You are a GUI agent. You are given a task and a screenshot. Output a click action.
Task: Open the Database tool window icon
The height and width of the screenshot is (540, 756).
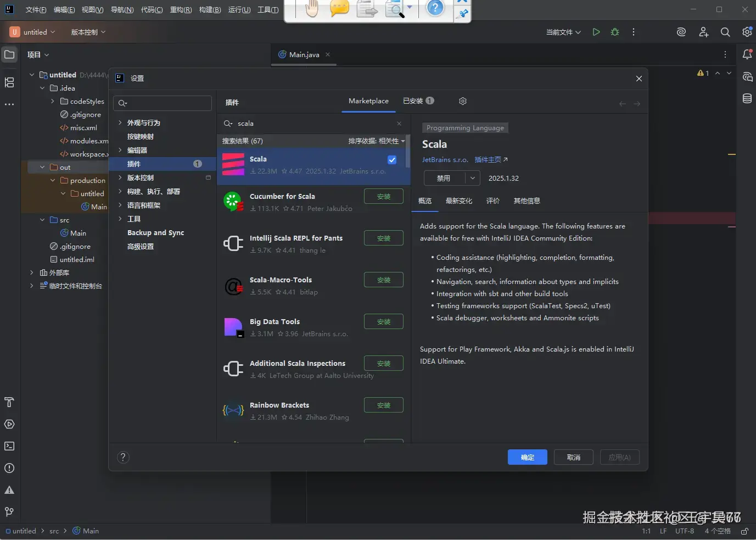747,98
